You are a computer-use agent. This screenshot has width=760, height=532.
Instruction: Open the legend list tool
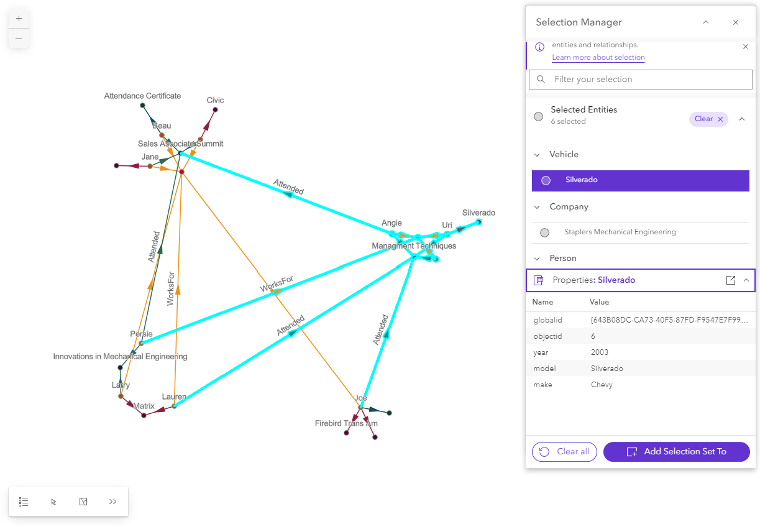tap(24, 502)
